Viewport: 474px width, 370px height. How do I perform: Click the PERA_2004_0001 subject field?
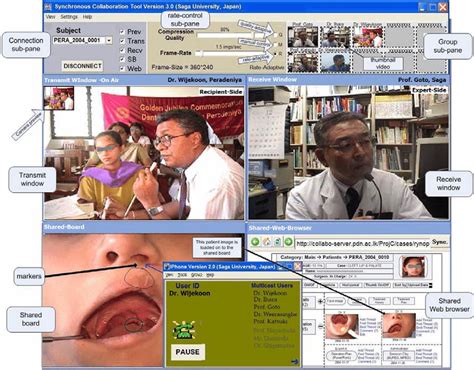pos(79,41)
